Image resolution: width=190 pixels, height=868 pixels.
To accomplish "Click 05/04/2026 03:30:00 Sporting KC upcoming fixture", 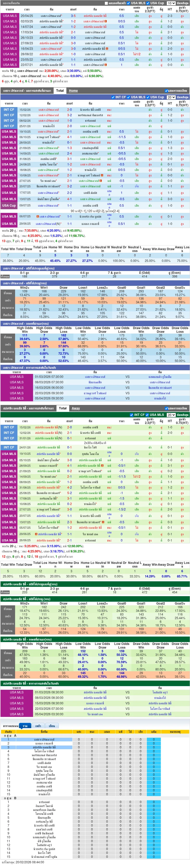I will (95, 714).
